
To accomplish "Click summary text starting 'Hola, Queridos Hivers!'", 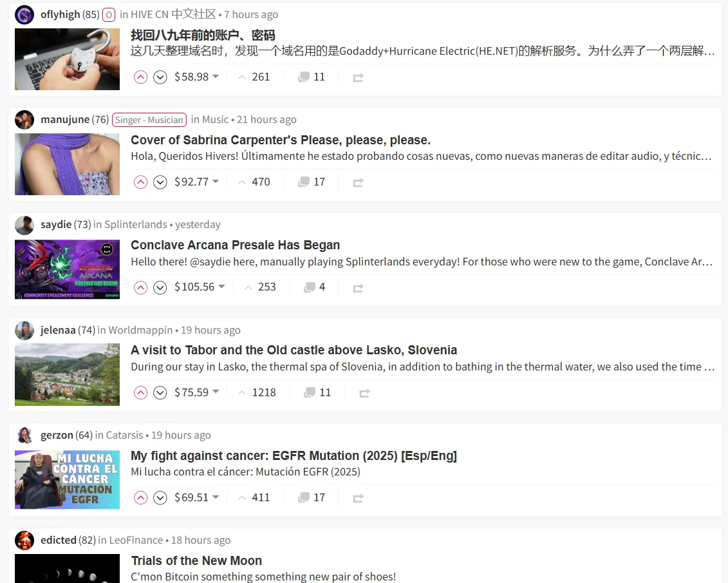I will coord(421,156).
